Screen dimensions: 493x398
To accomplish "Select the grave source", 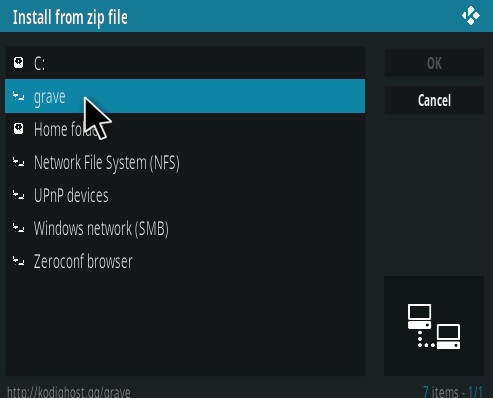I will pos(185,96).
